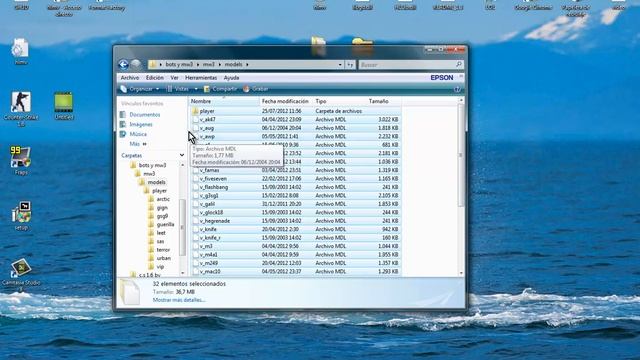Viewport: 640px width, 360px height.
Task: Select the urban folder in the tree
Action: click(x=164, y=258)
